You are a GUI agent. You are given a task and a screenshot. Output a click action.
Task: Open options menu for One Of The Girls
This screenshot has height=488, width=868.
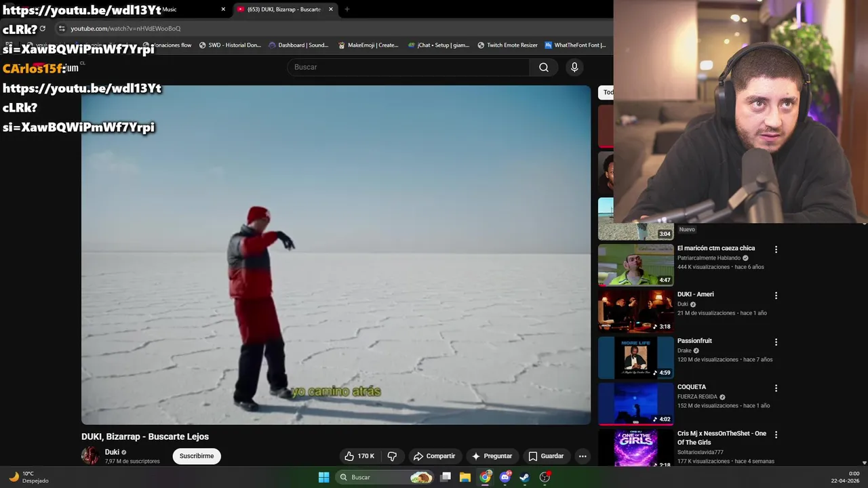point(776,434)
